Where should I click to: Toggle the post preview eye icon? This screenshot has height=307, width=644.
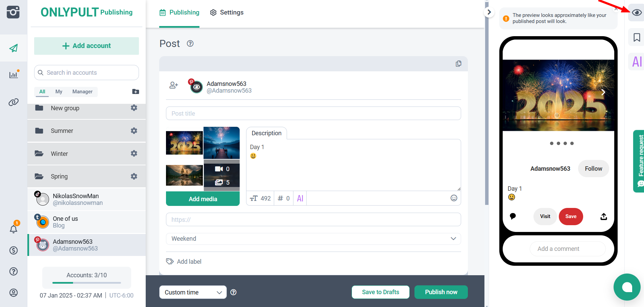click(x=637, y=13)
